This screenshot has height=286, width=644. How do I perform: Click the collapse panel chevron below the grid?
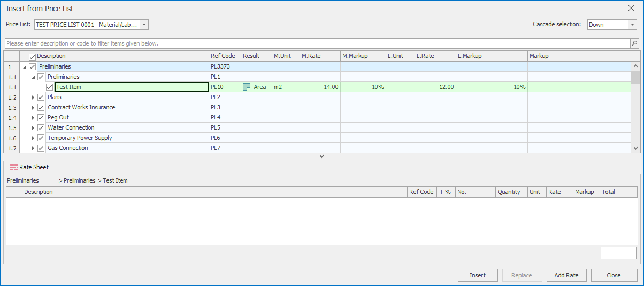pos(321,156)
